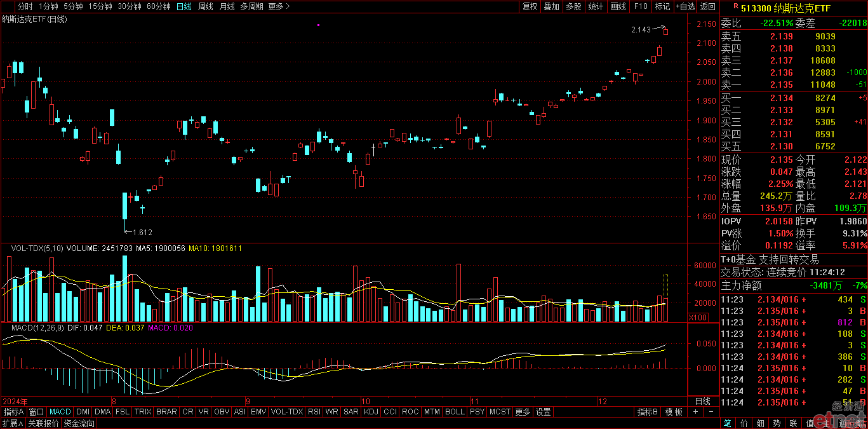Select the 15分钟 timeframe

click(100, 6)
